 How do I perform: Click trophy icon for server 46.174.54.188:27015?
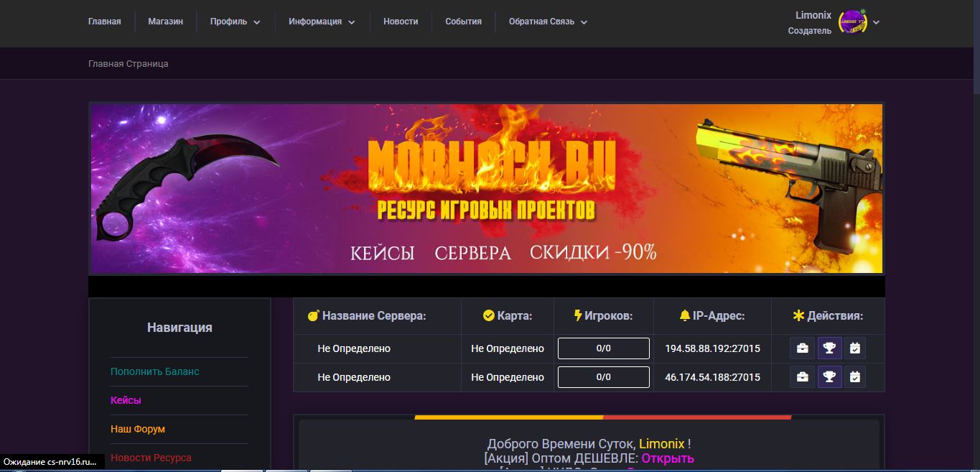coord(829,377)
